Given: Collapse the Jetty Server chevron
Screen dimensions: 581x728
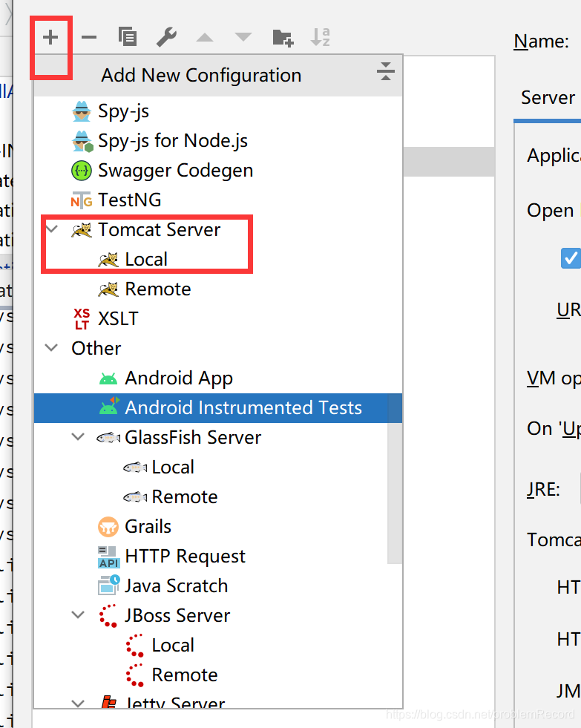Looking at the screenshot, I should click(79, 704).
